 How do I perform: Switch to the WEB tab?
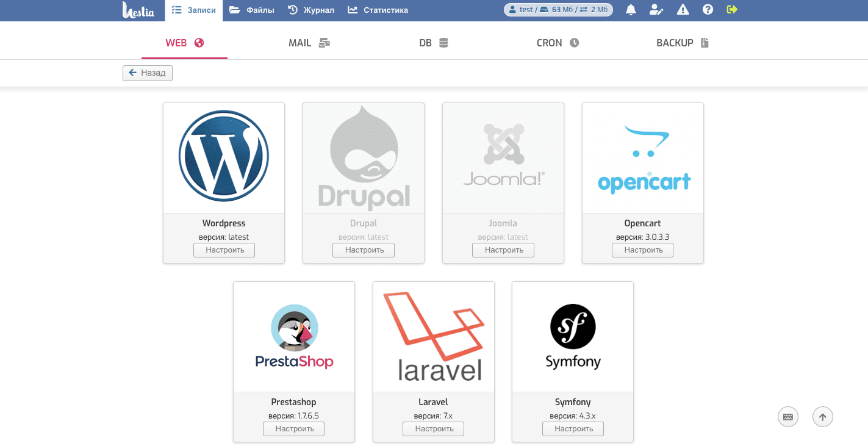pos(184,43)
